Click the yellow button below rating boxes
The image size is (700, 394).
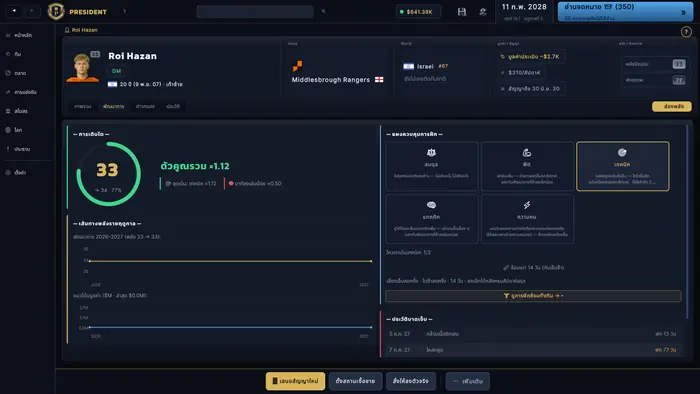tap(671, 106)
